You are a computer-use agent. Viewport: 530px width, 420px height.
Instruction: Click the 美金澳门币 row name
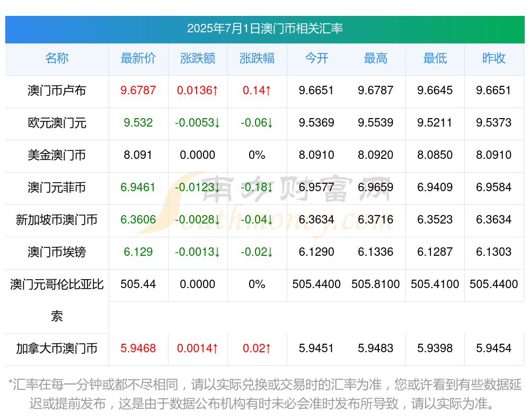pyautogui.click(x=57, y=155)
